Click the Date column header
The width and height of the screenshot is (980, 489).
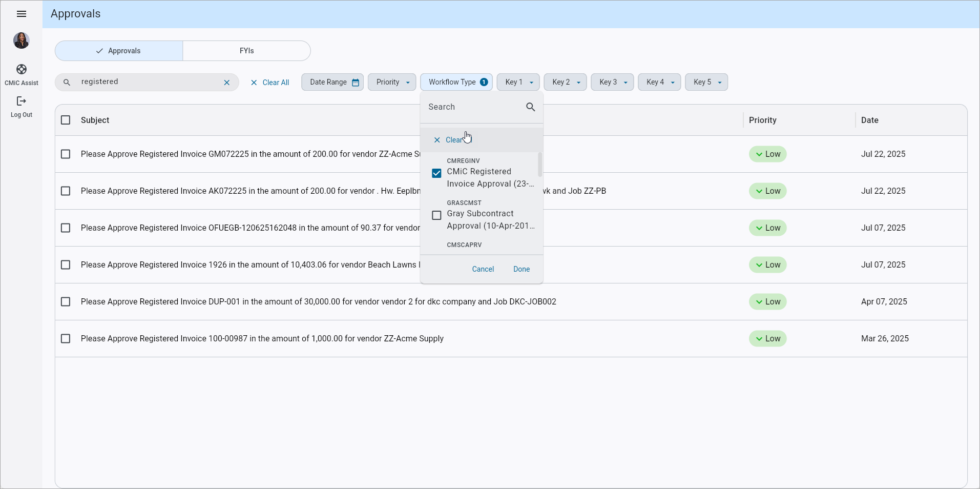coord(870,120)
